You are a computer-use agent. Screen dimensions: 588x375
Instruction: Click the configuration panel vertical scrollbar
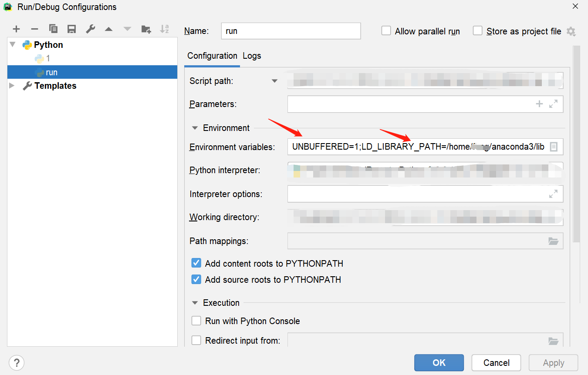pyautogui.click(x=576, y=144)
